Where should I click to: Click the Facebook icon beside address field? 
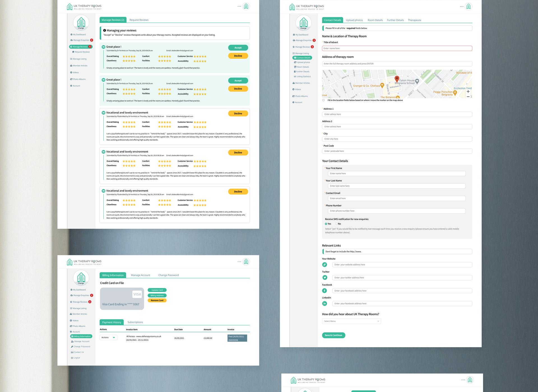click(x=324, y=291)
